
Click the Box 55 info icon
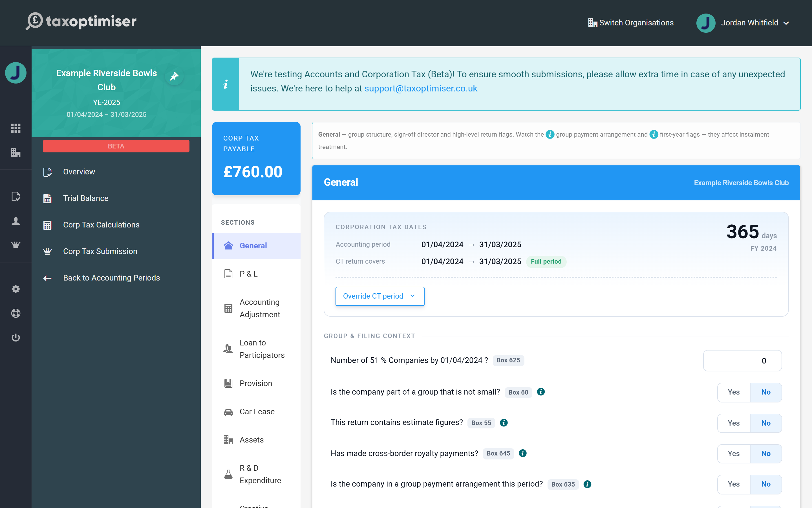[x=504, y=423]
